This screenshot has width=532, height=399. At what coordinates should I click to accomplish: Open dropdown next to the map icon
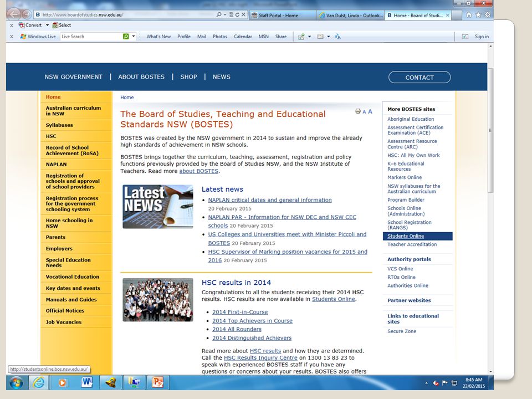click(x=309, y=37)
